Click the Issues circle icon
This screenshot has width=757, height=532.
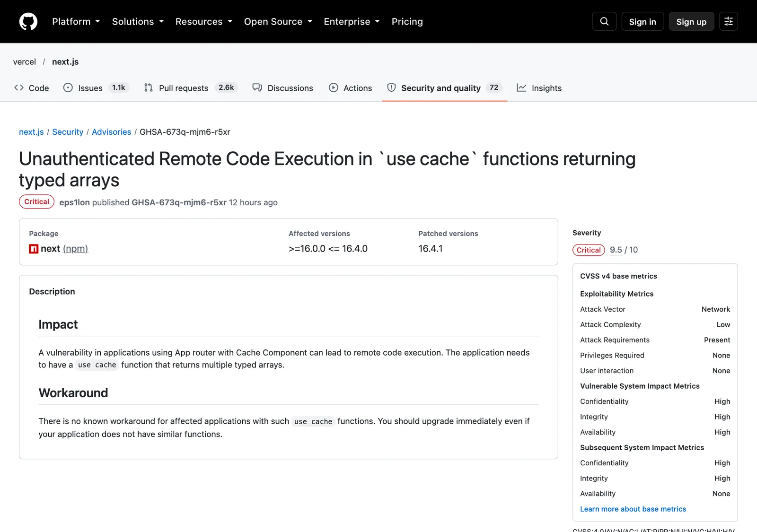pyautogui.click(x=68, y=87)
